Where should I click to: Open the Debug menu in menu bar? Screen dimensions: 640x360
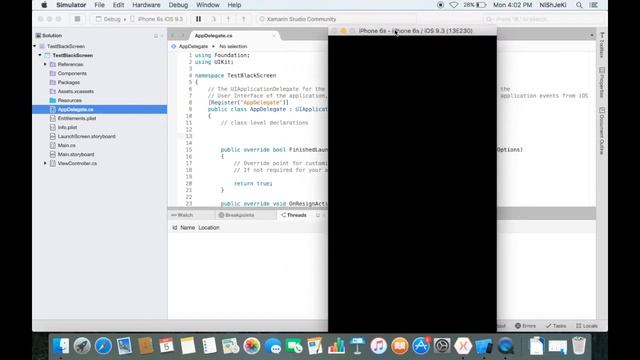tap(178, 5)
